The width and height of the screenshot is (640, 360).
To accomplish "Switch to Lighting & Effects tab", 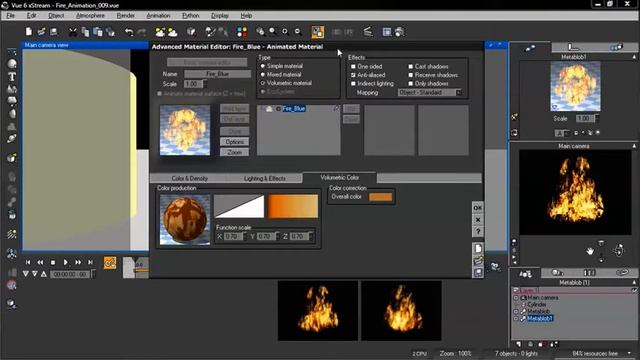I will (x=264, y=178).
